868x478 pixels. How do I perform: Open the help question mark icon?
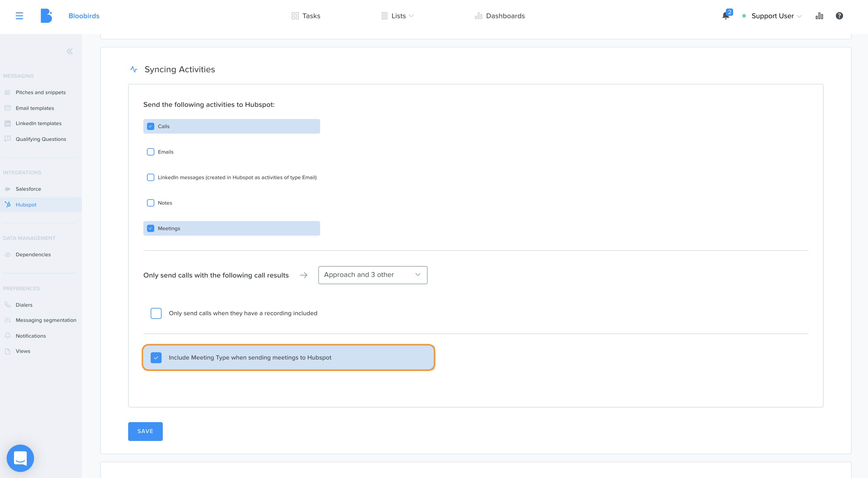839,16
